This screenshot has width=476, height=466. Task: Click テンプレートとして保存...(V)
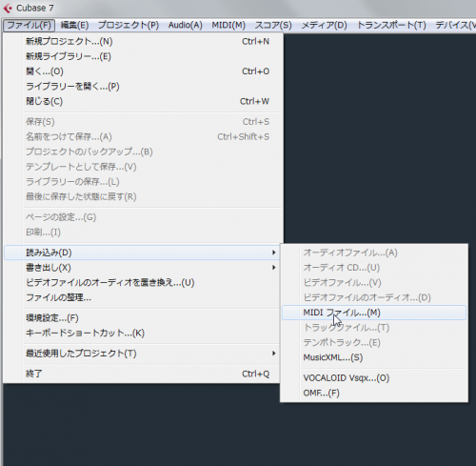tap(143, 167)
